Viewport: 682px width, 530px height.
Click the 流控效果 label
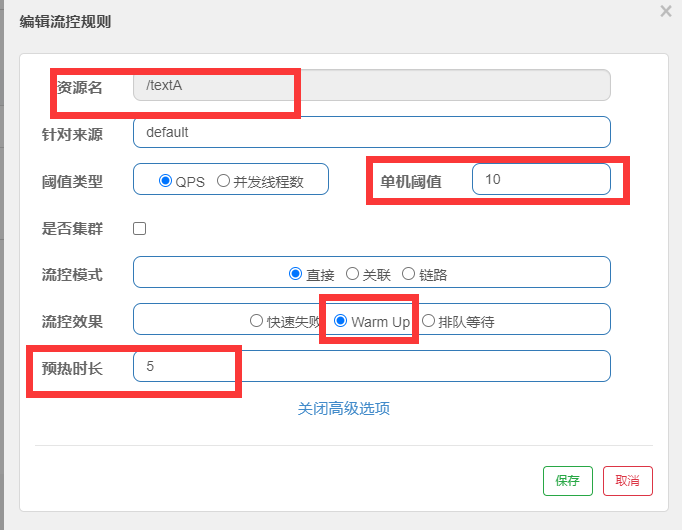click(x=72, y=322)
